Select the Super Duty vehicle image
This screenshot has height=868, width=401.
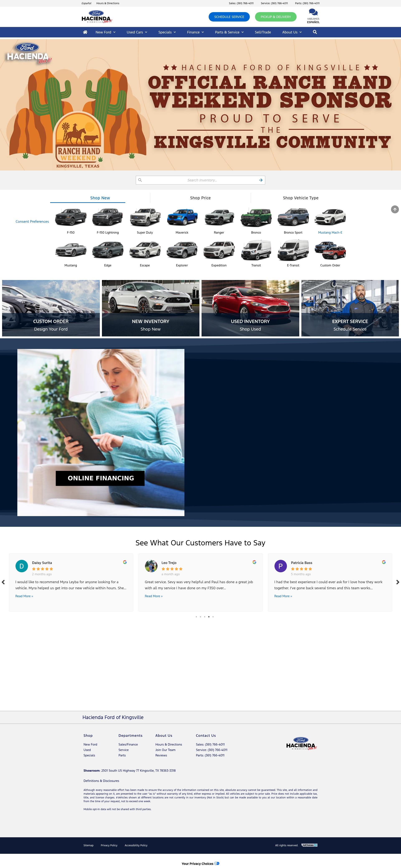(145, 217)
